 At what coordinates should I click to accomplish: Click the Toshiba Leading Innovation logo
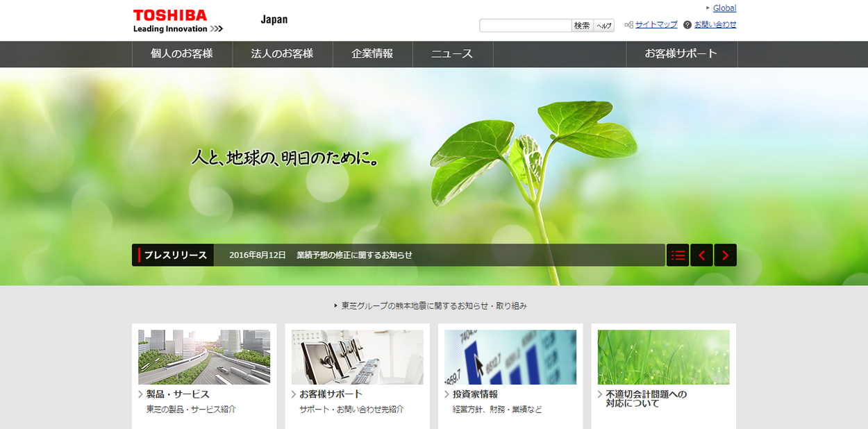(178, 21)
